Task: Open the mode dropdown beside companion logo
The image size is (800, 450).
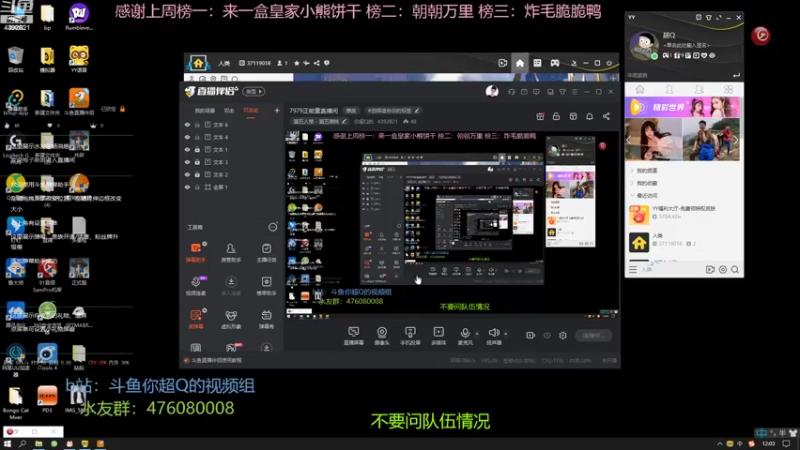Action: (254, 91)
